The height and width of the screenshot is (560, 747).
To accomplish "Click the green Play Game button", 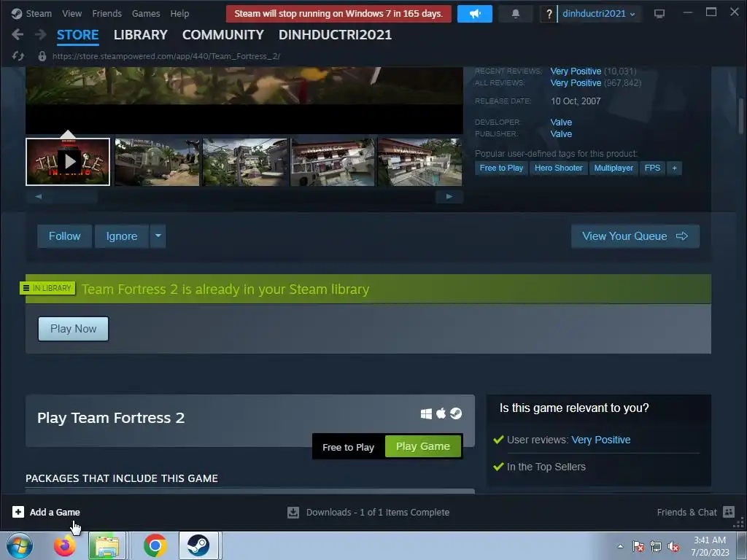I will [423, 446].
